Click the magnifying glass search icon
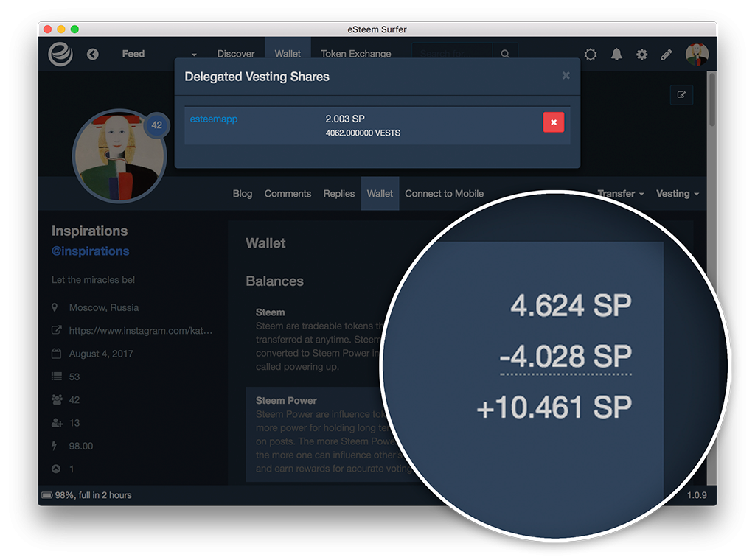This screenshot has width=755, height=560. pos(505,54)
